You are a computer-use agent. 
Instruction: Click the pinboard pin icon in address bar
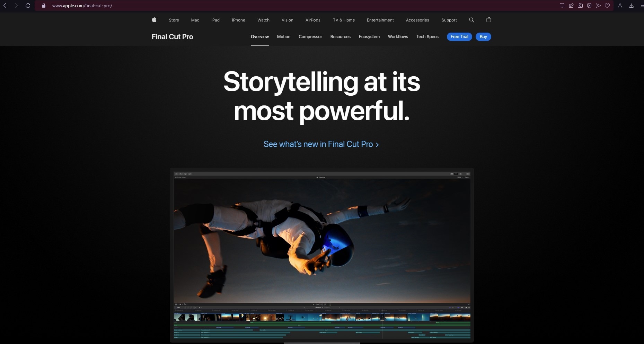tap(571, 6)
